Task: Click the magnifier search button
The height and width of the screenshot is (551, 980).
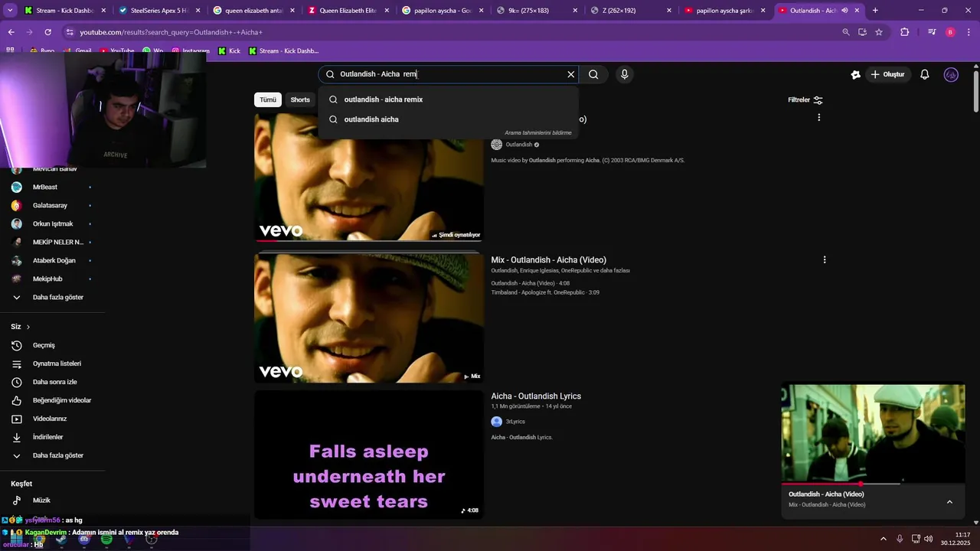Action: [x=593, y=74]
